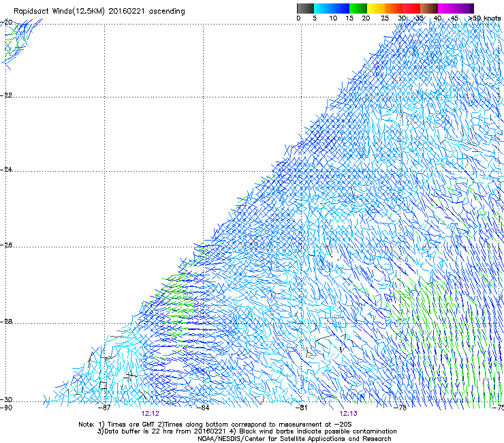Click the green 15-20 knots legend segment

point(358,8)
